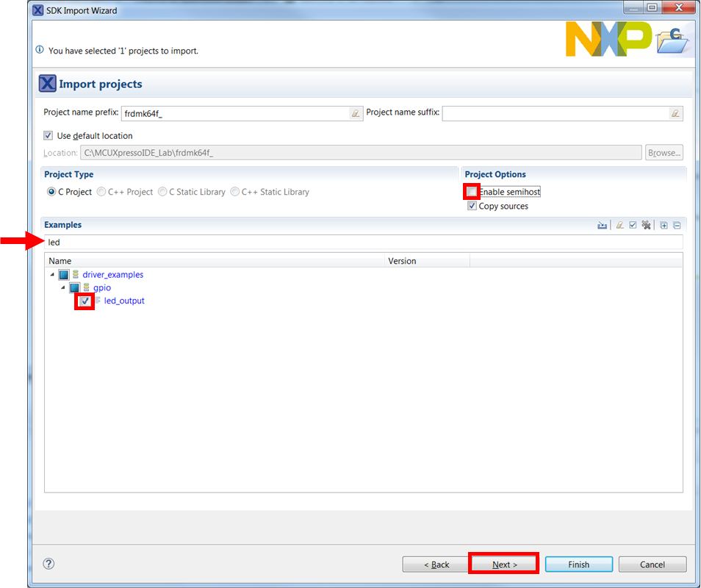The image size is (701, 588).
Task: Click the help question mark icon
Action: [x=49, y=564]
